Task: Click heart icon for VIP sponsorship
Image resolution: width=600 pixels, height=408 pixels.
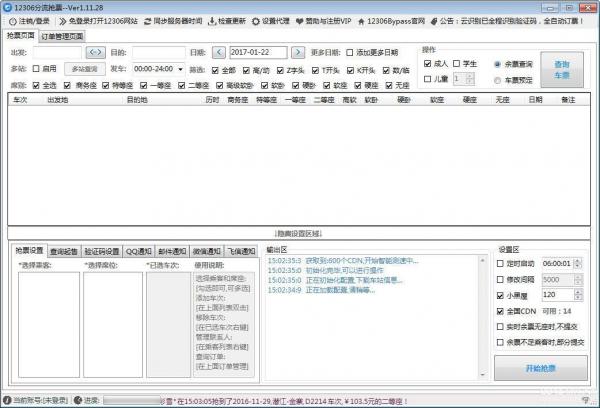Action: click(x=300, y=21)
